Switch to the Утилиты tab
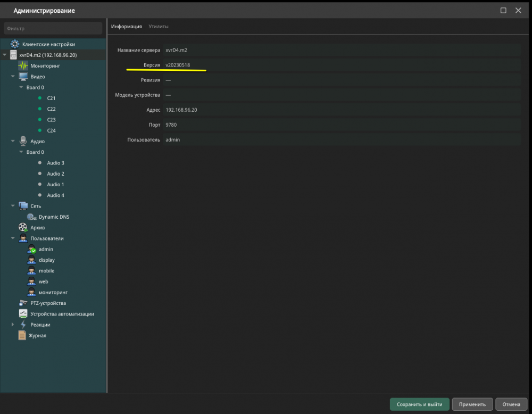The height and width of the screenshot is (414, 532). (159, 27)
